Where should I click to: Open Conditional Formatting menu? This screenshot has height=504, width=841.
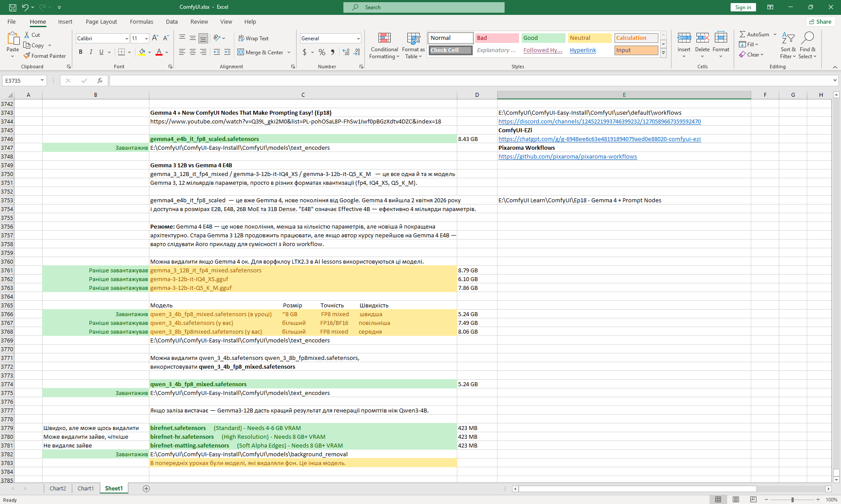pos(384,46)
